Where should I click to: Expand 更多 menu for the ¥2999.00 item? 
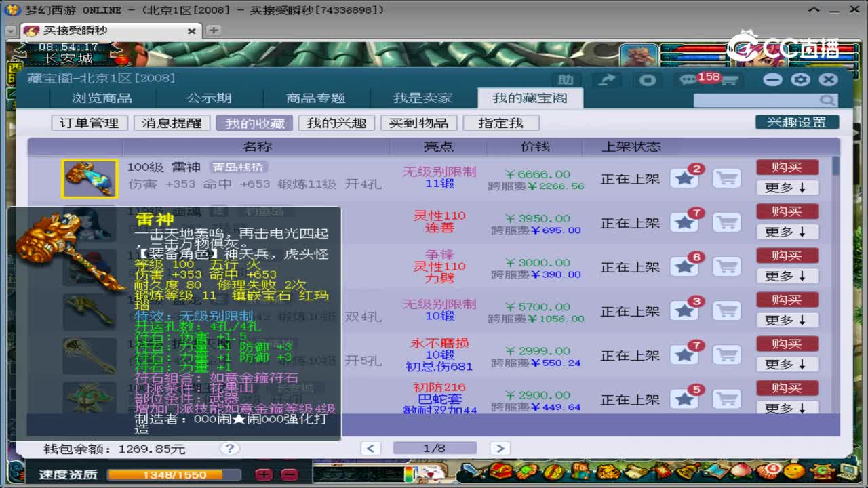[x=787, y=364]
